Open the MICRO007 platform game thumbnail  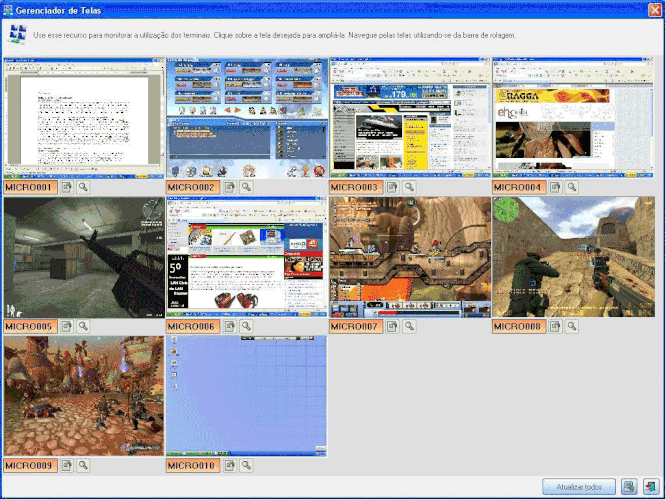click(x=410, y=257)
